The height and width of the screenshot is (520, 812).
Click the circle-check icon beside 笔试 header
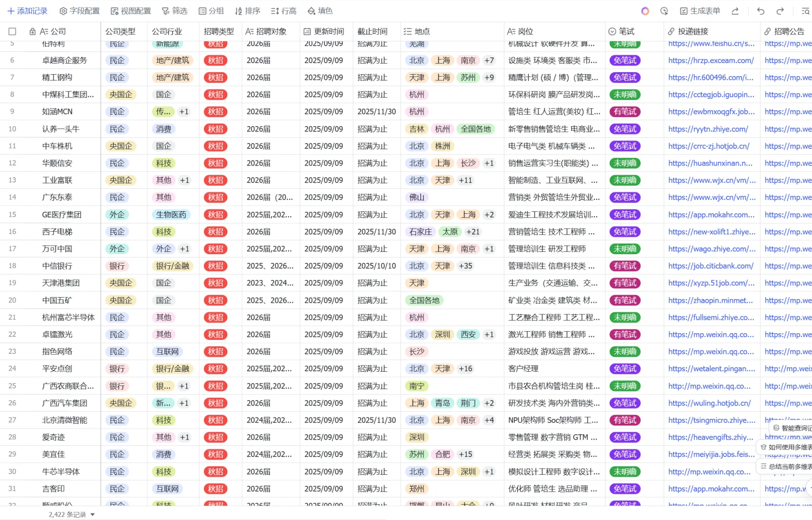coord(612,32)
